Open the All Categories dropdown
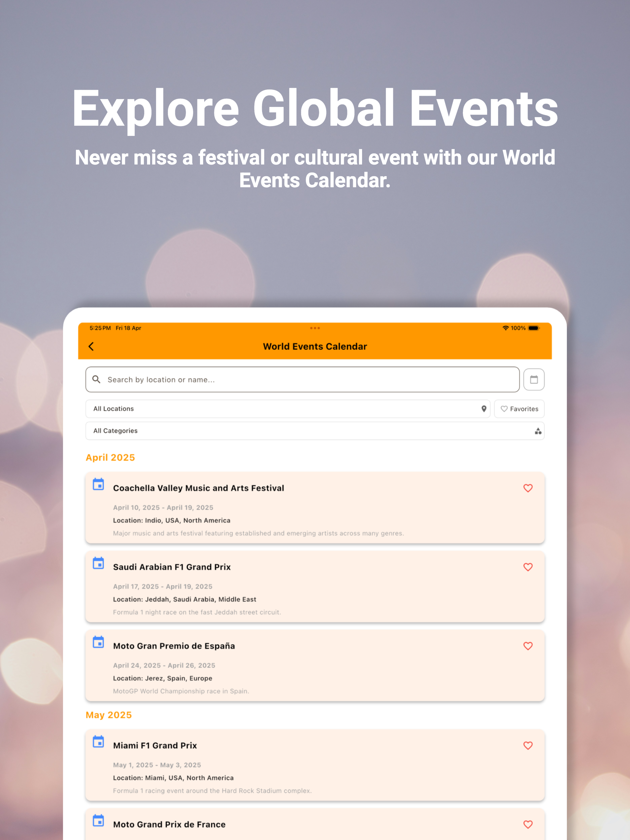Viewport: 630px width, 840px height. (x=315, y=431)
